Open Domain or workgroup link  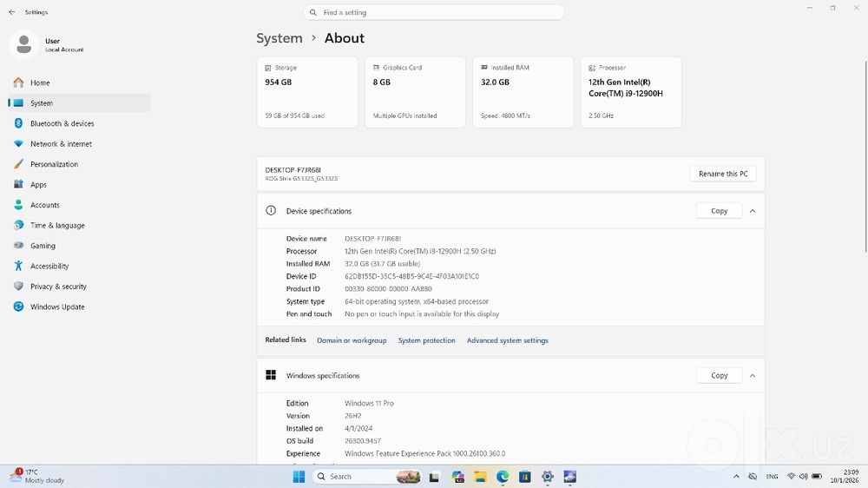[x=352, y=340]
